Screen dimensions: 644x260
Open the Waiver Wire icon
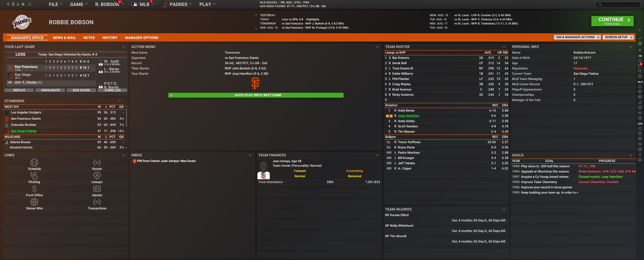point(34,202)
